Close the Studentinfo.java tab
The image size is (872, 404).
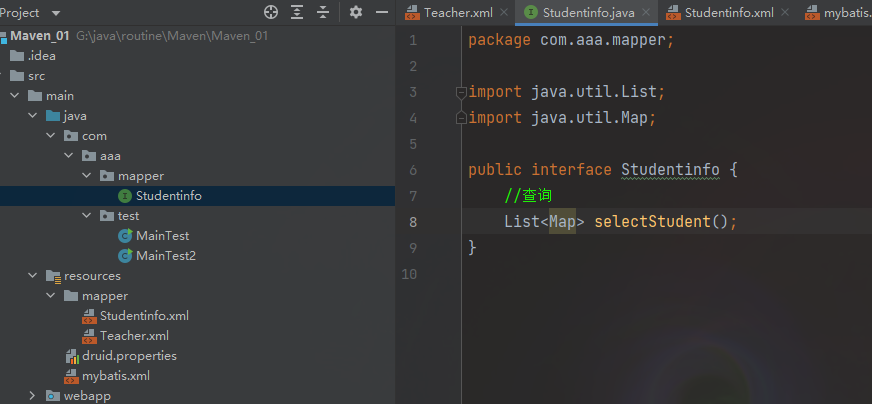pos(646,12)
